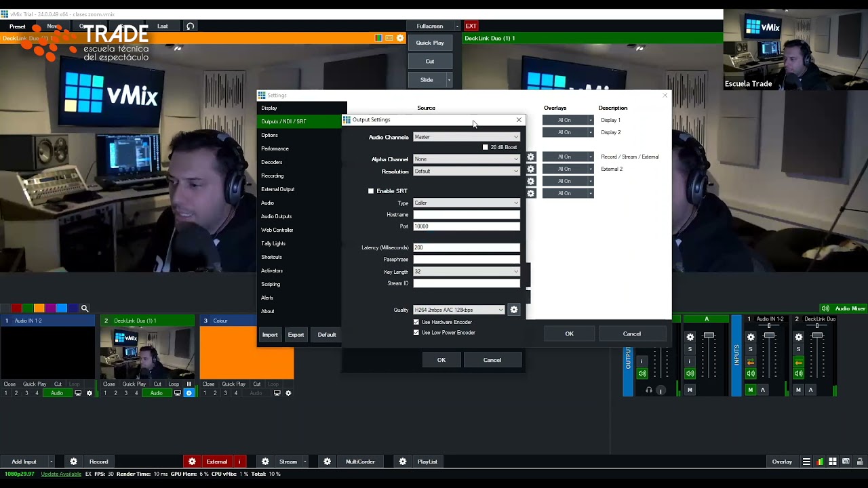Open the Audio Channels dropdown set to Master

coord(467,137)
